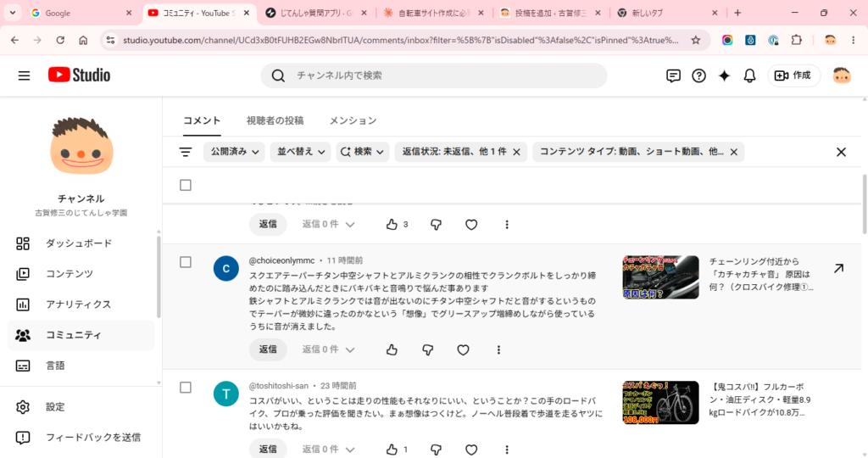868x458 pixels.
Task: Open the hamburger navigation menu
Action: coord(24,75)
